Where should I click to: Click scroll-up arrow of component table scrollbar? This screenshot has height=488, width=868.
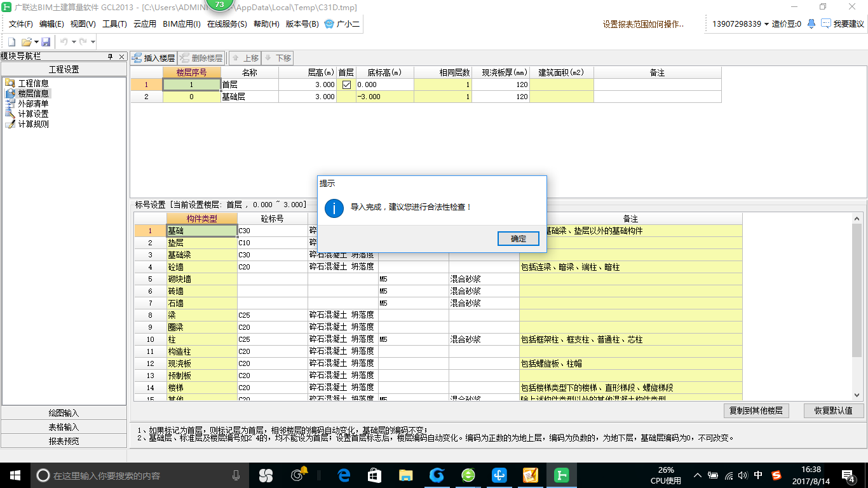pyautogui.click(x=857, y=218)
